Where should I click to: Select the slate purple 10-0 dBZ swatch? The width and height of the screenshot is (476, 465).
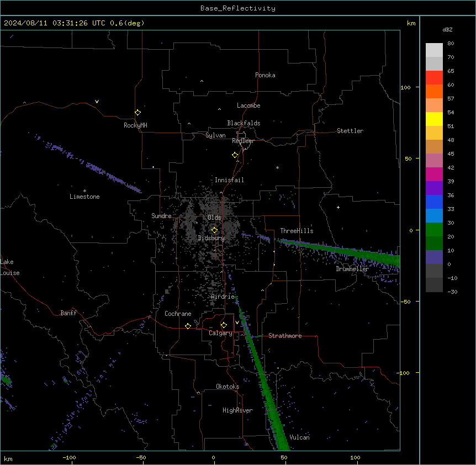[x=434, y=257]
